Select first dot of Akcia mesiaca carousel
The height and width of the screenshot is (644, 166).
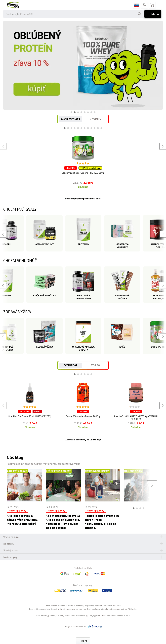tap(65, 128)
